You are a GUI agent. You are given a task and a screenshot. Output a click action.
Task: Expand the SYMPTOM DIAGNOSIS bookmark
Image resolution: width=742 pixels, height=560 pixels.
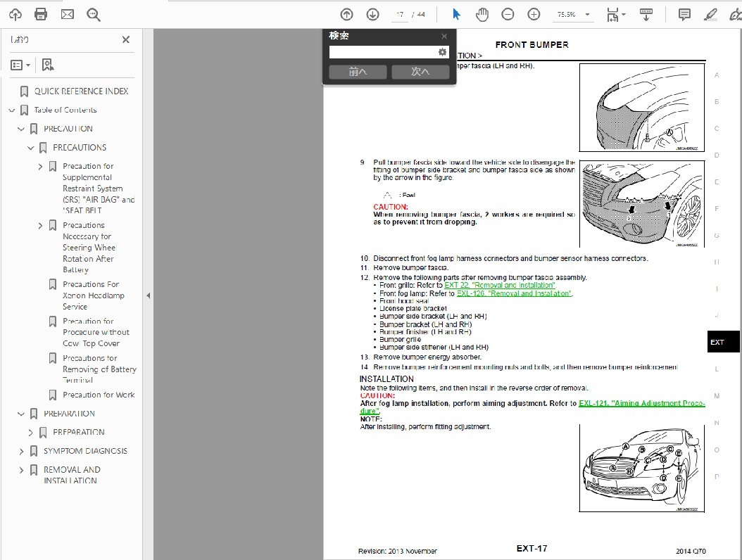[21, 451]
